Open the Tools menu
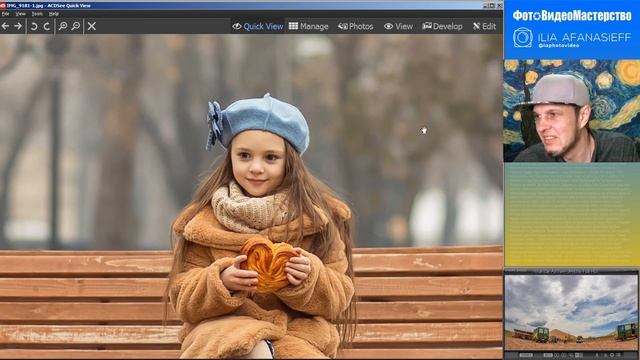The width and height of the screenshot is (640, 360). [37, 14]
